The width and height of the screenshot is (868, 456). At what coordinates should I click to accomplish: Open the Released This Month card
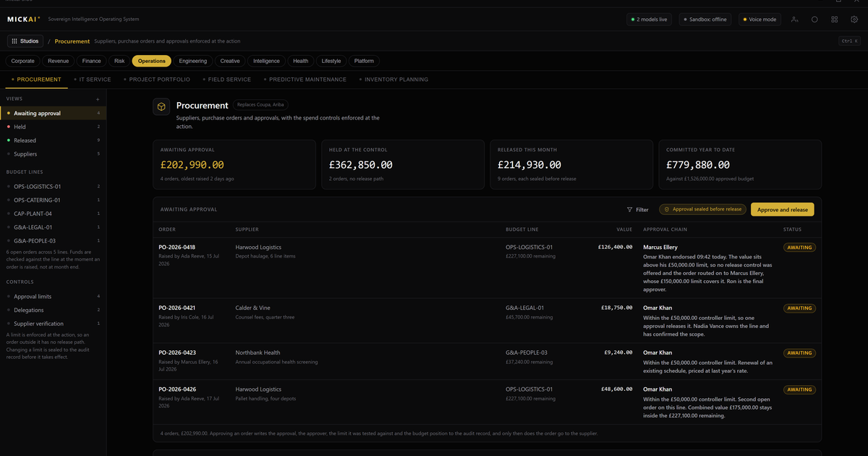(x=571, y=164)
